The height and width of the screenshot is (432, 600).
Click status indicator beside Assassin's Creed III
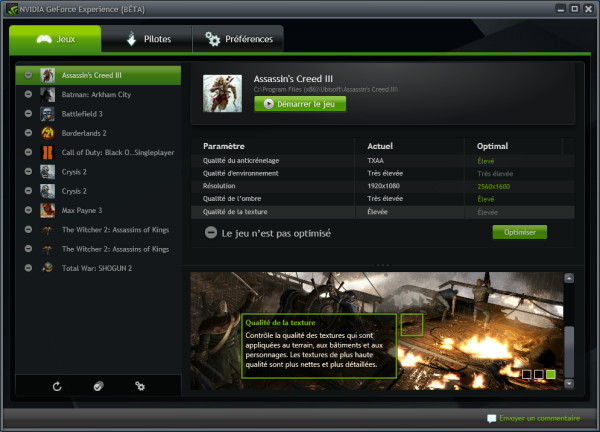coord(28,75)
